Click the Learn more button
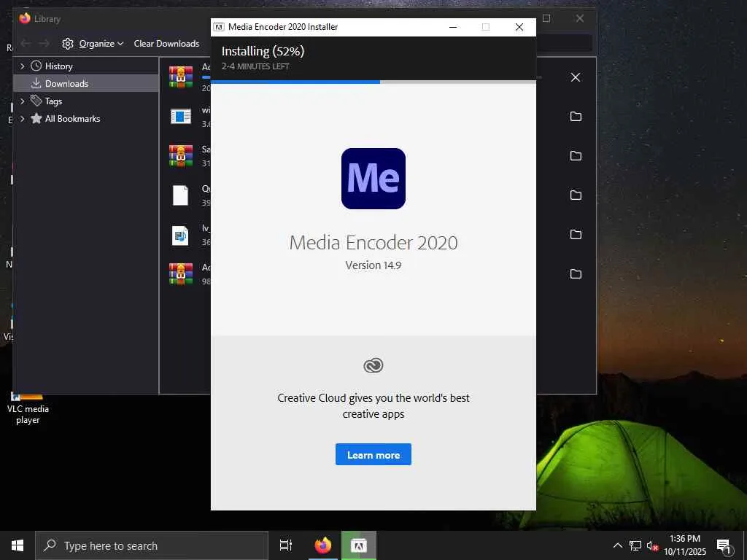This screenshot has height=560, width=747. point(373,454)
